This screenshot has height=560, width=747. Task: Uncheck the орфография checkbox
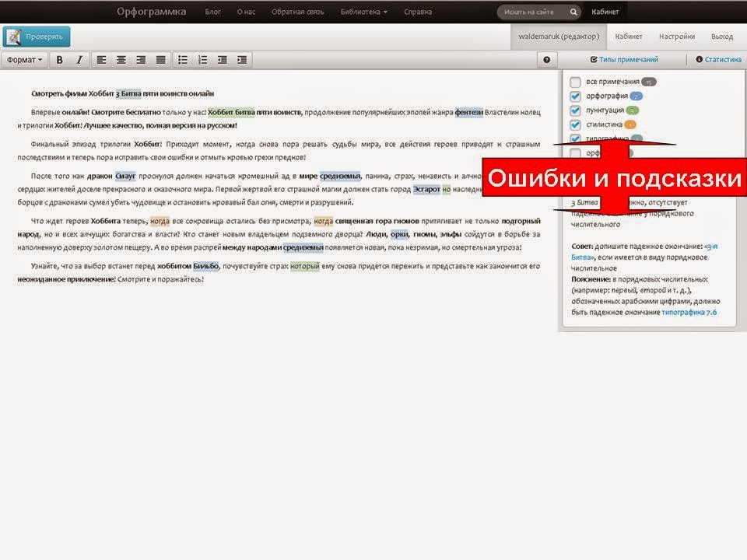pyautogui.click(x=575, y=96)
